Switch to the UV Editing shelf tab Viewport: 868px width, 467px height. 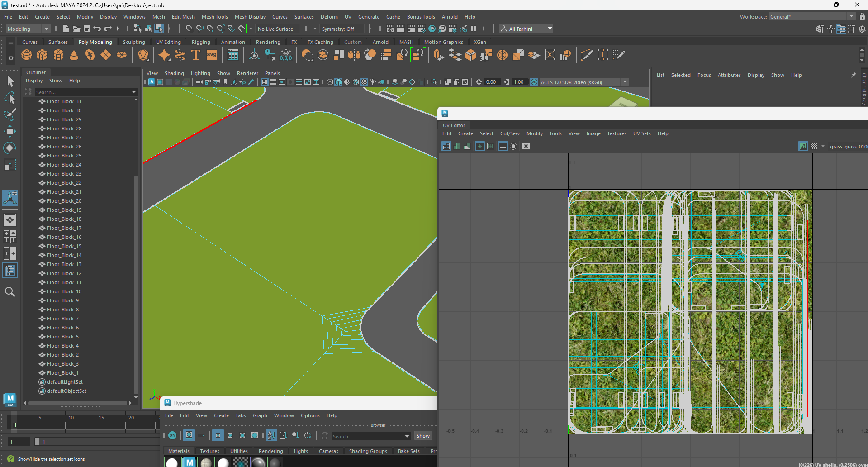pos(168,42)
